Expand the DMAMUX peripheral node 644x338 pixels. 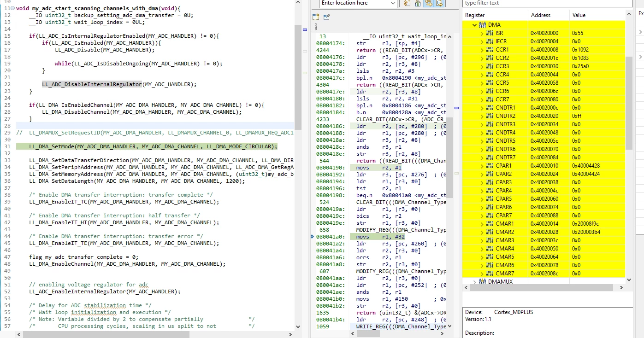474,282
